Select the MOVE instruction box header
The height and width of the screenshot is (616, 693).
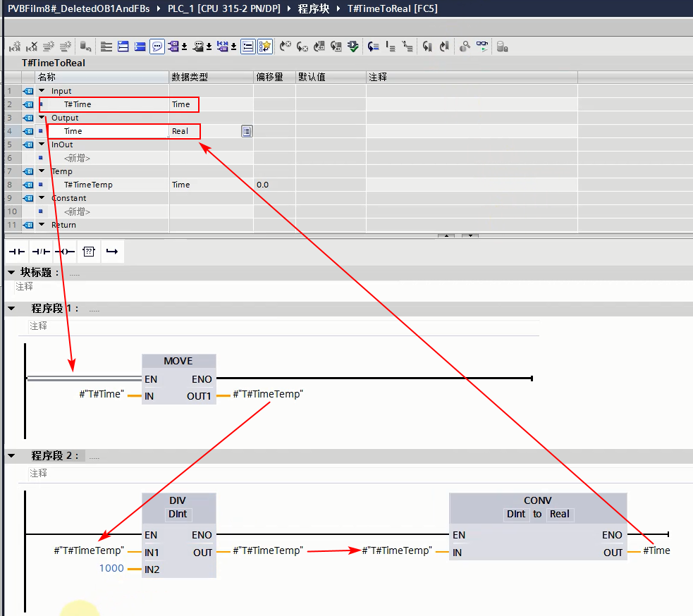[179, 361]
